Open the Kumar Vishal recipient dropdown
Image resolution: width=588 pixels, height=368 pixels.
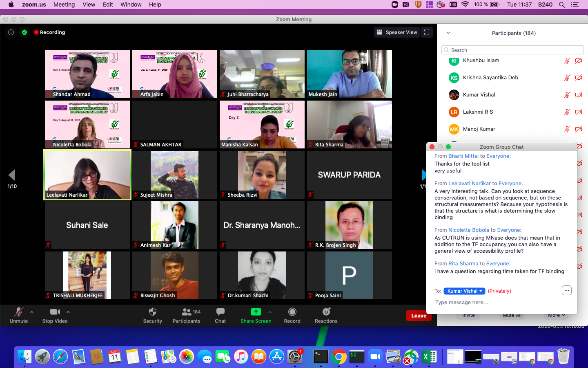[464, 291]
